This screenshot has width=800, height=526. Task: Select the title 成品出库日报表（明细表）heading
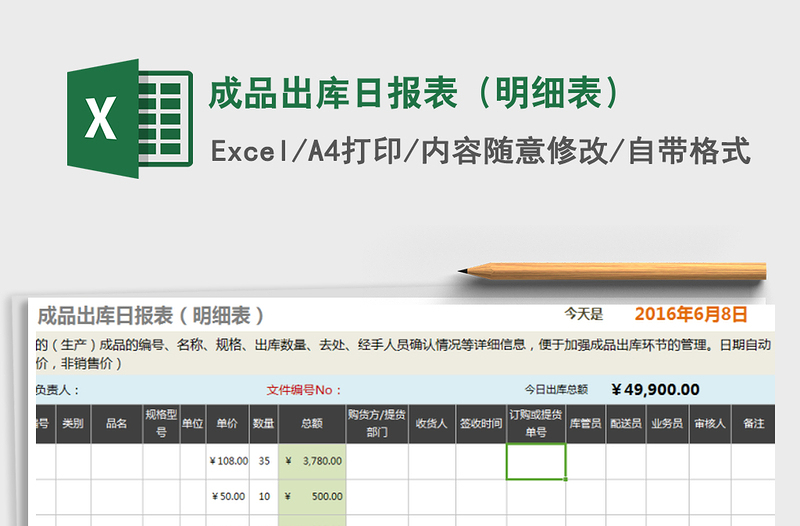click(x=415, y=93)
